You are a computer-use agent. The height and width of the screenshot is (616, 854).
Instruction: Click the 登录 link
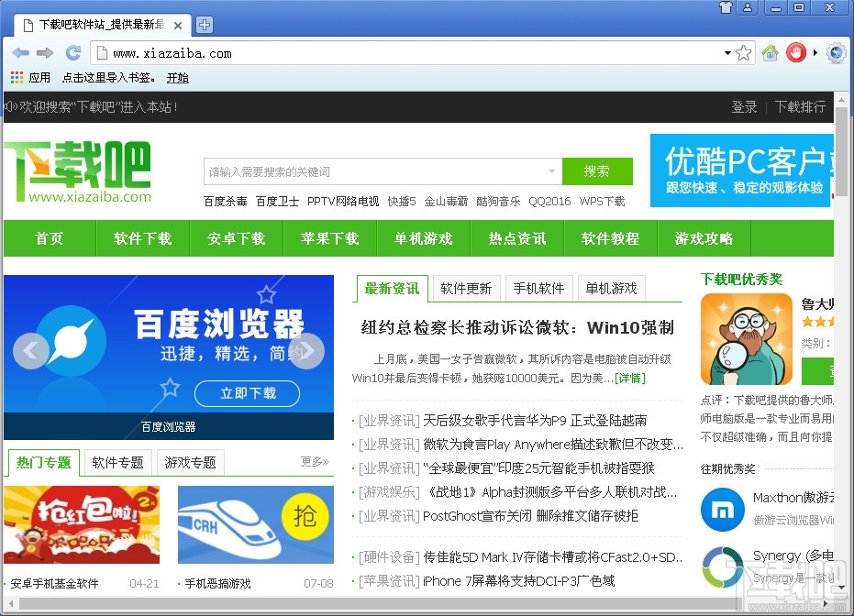(744, 106)
